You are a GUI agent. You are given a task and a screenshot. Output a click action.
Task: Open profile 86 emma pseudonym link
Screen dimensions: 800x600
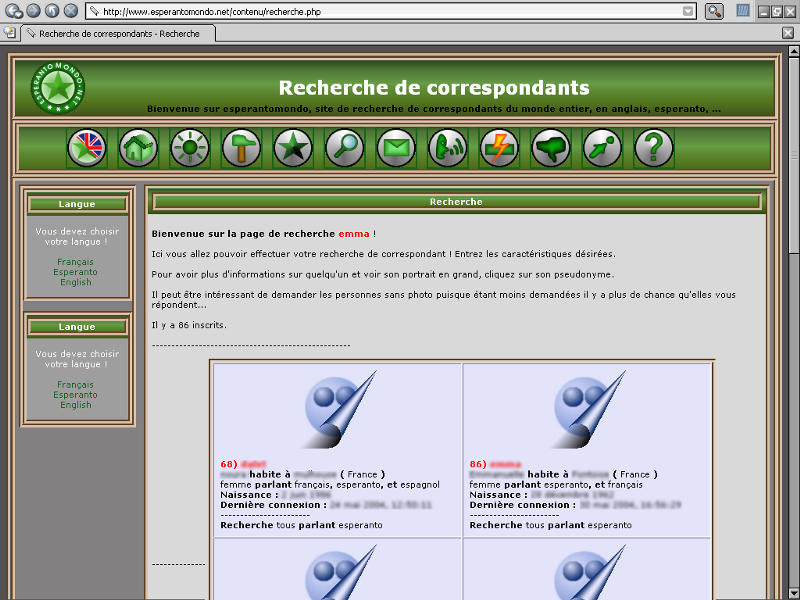tap(506, 464)
